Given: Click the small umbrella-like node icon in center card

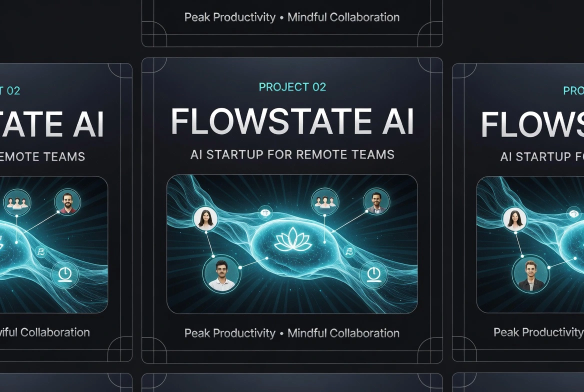Looking at the screenshot, I should coord(265,213).
